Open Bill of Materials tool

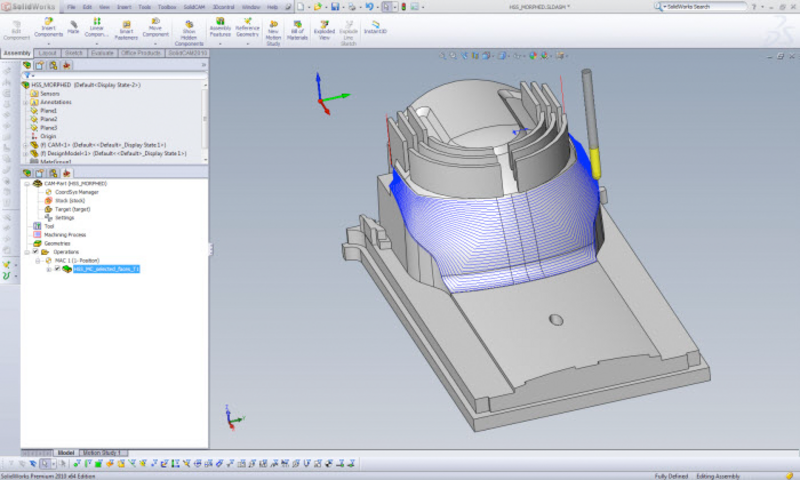tap(297, 30)
